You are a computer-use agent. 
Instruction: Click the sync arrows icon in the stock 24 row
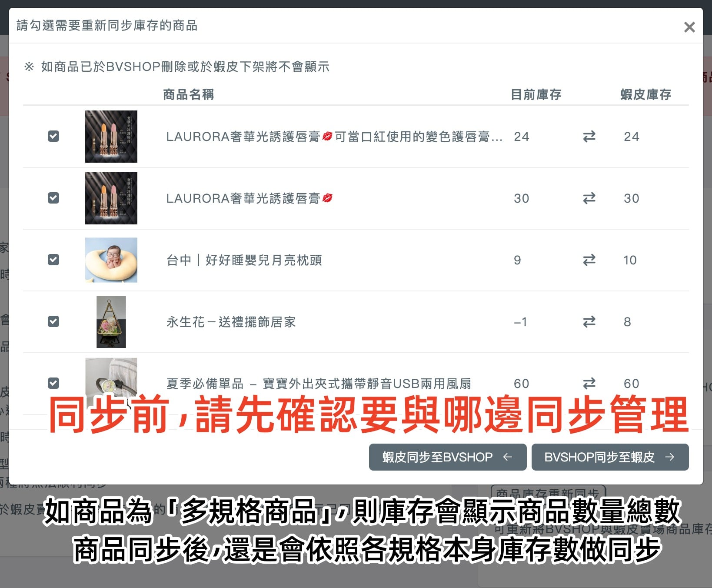589,137
